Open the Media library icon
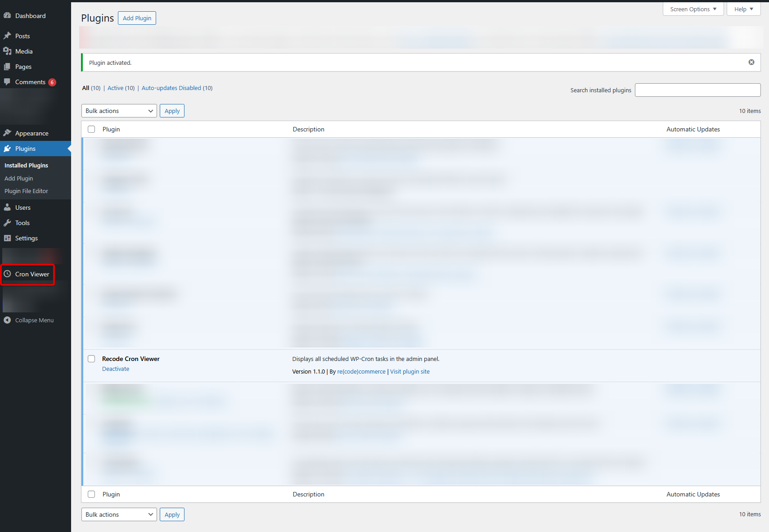 tap(8, 51)
